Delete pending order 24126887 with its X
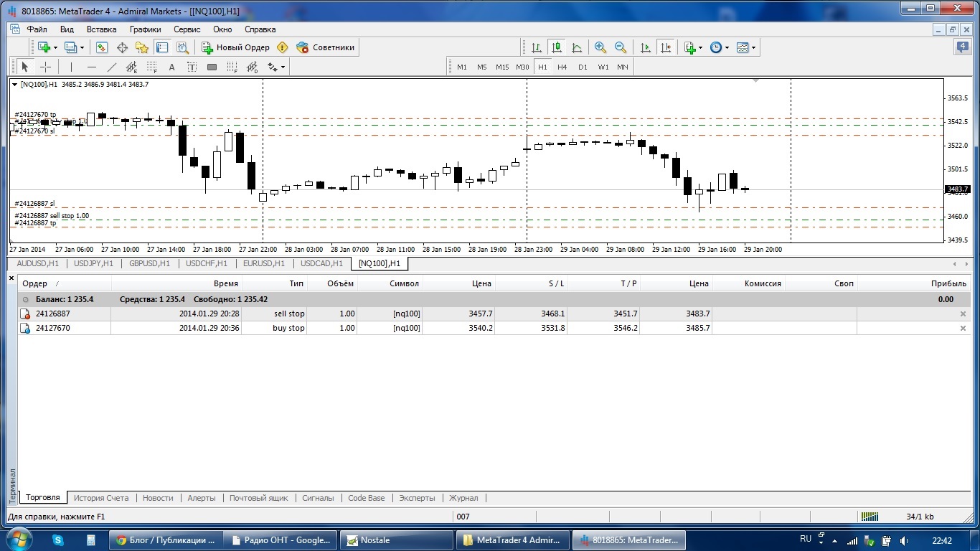 (x=963, y=314)
